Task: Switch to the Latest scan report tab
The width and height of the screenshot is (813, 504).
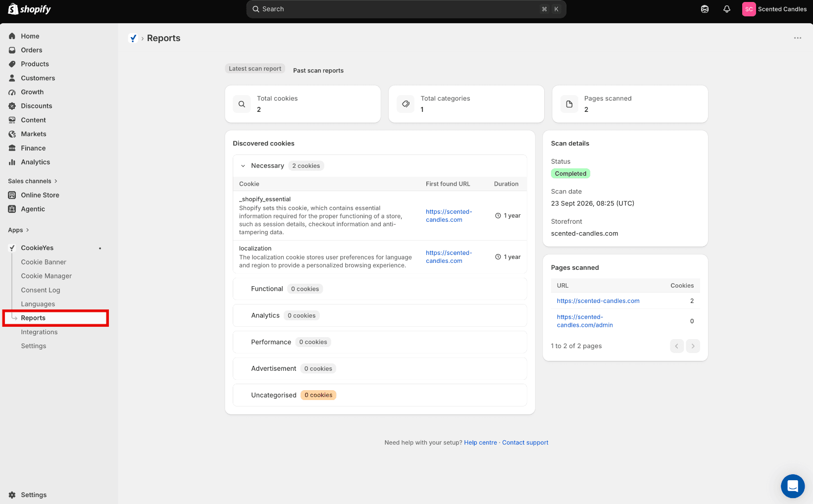Action: (255, 69)
